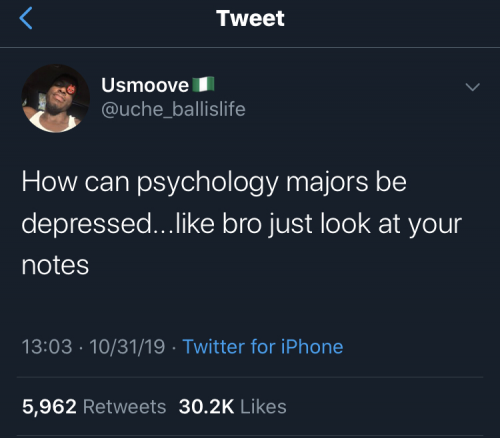Tap the word notes in the tweet
This screenshot has width=500, height=438.
(x=55, y=266)
